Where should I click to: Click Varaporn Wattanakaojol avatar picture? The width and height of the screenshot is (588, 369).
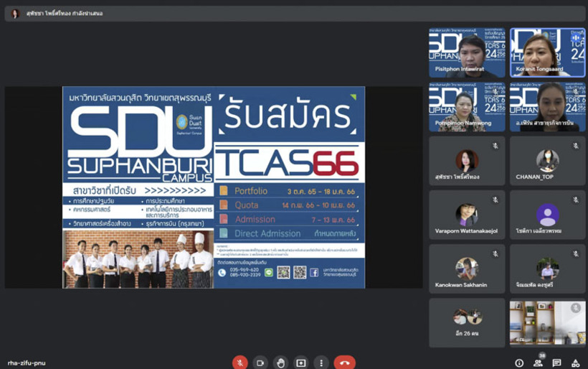point(467,215)
